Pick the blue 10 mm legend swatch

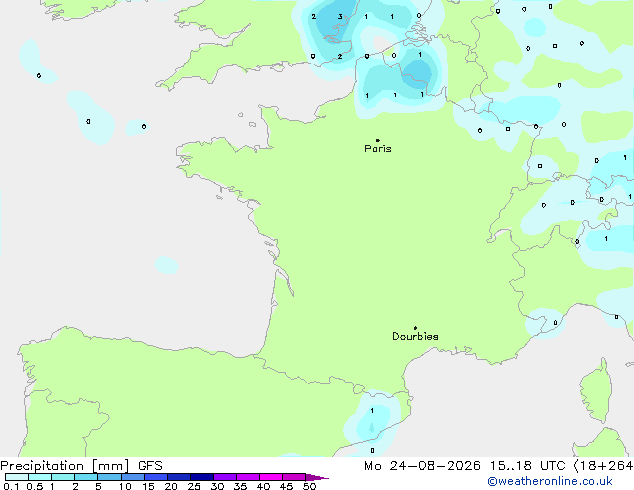(133, 477)
